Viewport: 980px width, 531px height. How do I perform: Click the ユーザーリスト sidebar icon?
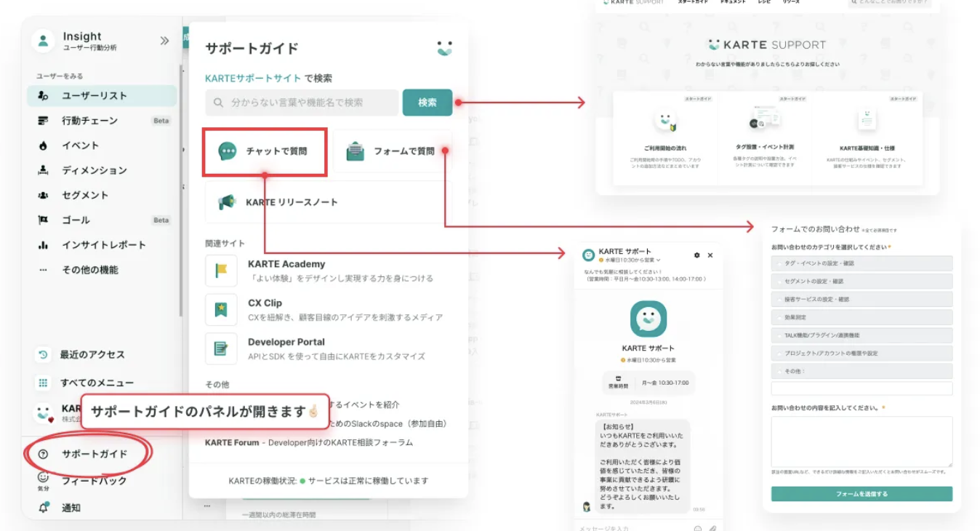click(x=44, y=95)
